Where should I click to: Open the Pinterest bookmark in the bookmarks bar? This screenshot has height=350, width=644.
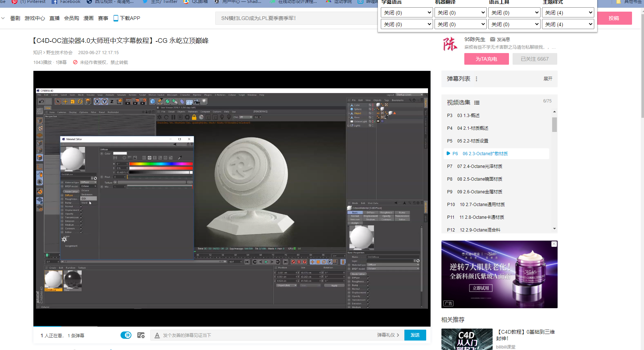click(x=28, y=1)
